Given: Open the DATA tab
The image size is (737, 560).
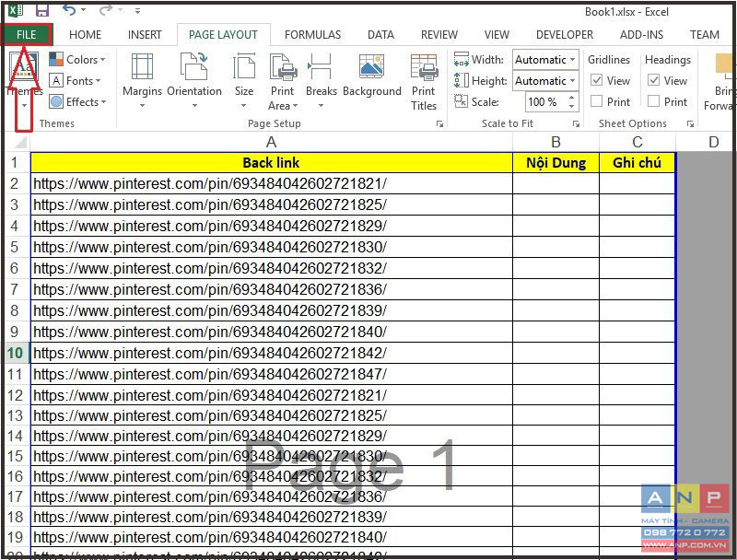Looking at the screenshot, I should (380, 35).
